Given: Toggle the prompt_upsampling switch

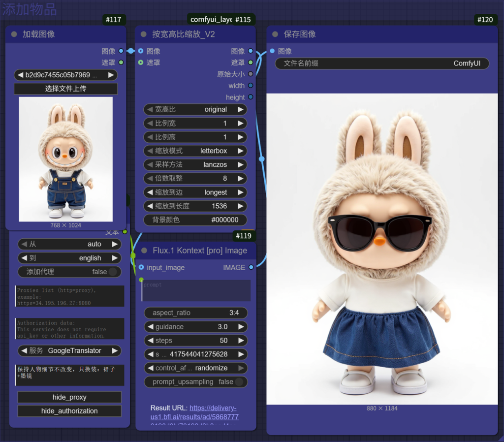Looking at the screenshot, I should [239, 382].
